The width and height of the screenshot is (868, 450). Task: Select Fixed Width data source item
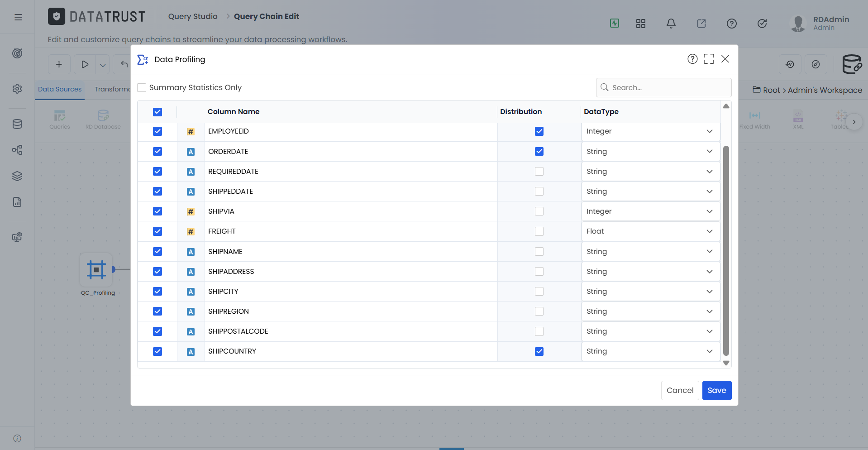(754, 120)
